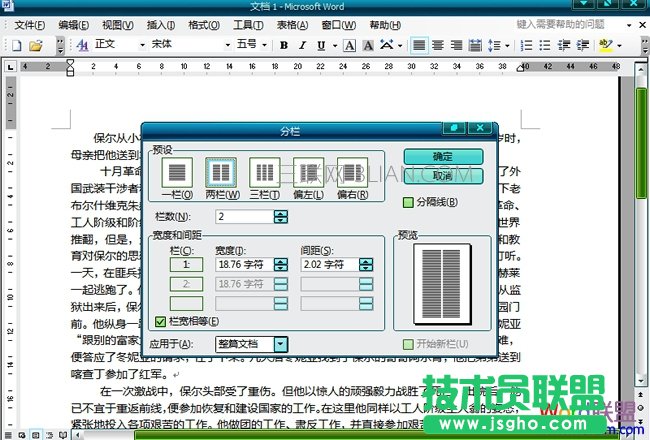Increase paragraph indent
The height and width of the screenshot is (440, 650).
[583, 45]
